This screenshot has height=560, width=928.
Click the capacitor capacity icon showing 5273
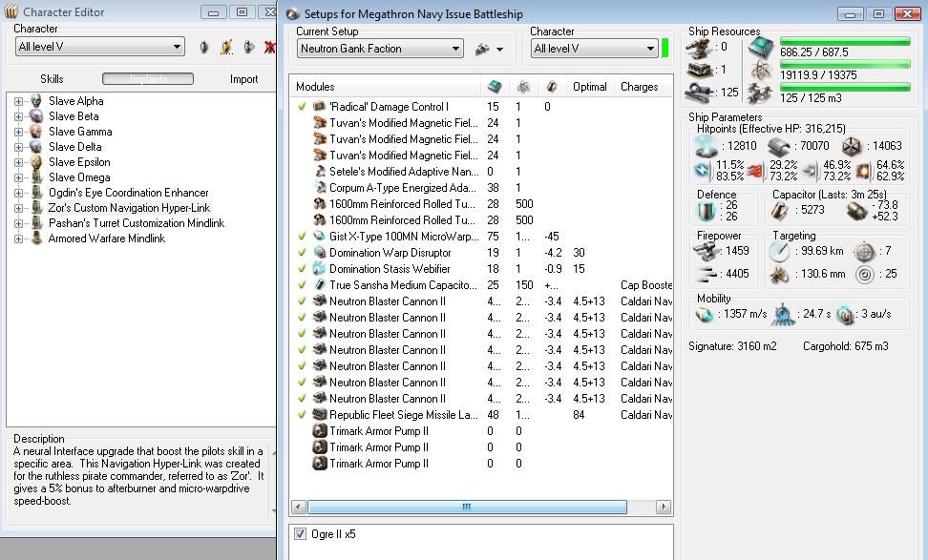tap(779, 210)
